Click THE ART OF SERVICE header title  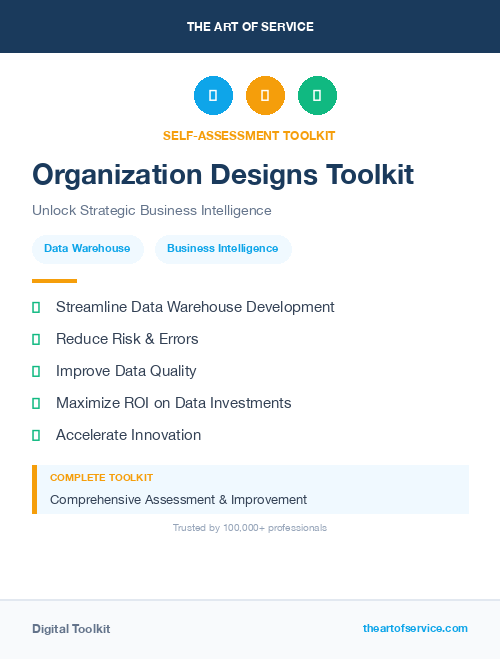pos(250,27)
